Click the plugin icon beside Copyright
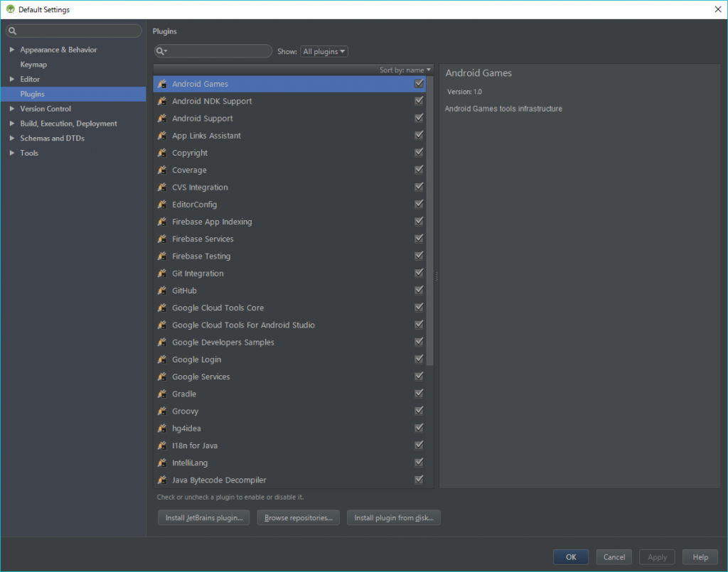Viewport: 728px width, 572px height. click(162, 153)
